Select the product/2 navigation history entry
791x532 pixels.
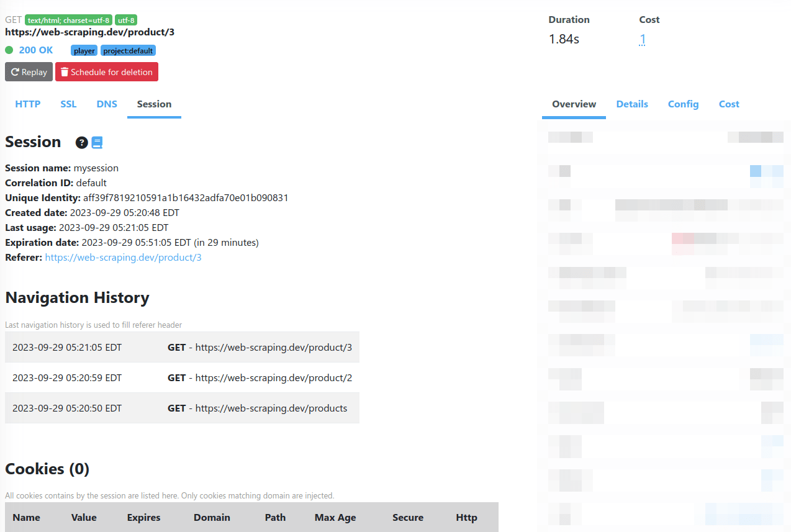click(183, 377)
